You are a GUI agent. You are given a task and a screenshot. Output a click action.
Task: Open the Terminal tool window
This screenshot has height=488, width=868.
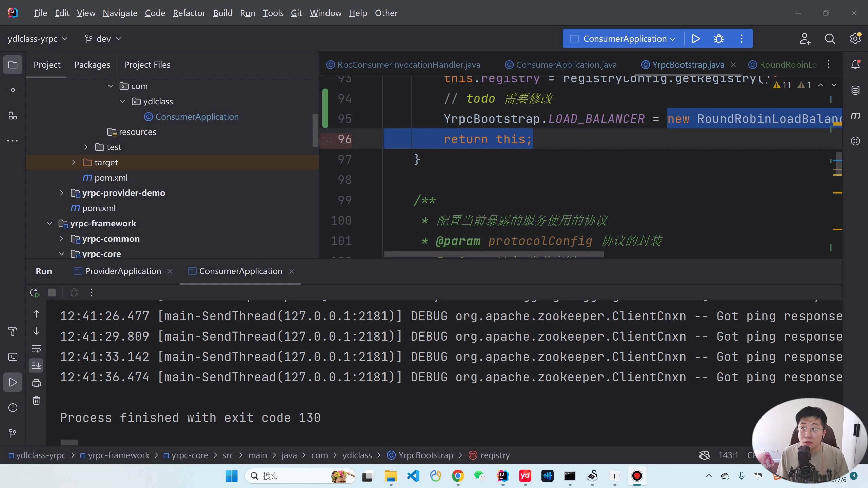(13, 357)
